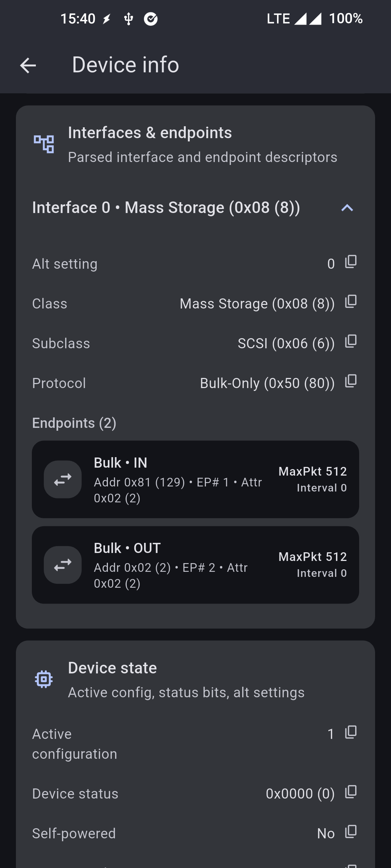
Task: Open the Bulk IN endpoint card
Action: (195, 479)
